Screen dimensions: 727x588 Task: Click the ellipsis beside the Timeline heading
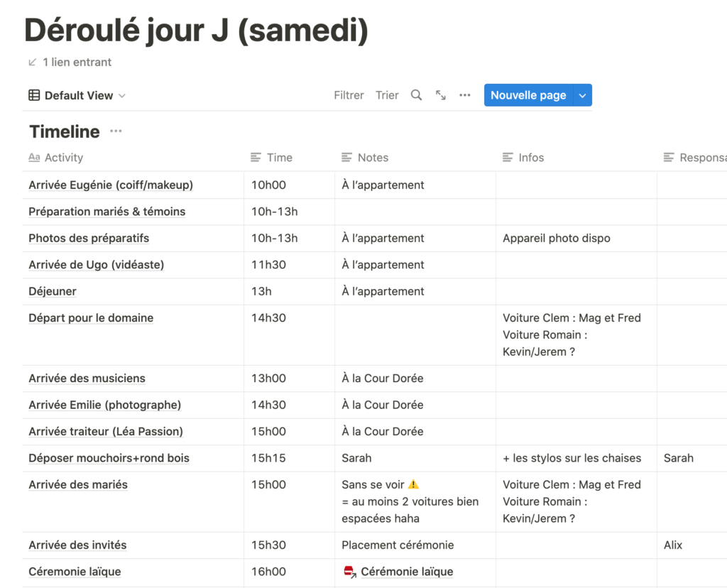[x=116, y=131]
